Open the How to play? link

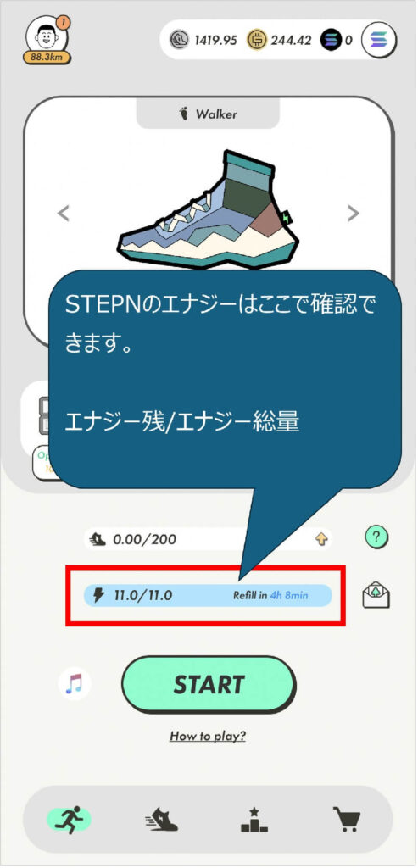(x=208, y=737)
